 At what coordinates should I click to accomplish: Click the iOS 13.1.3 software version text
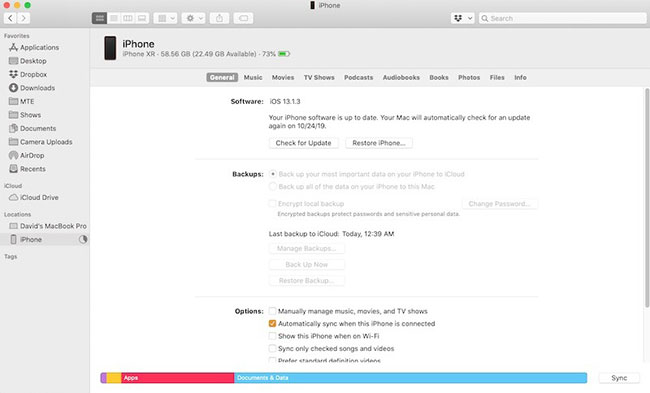285,101
